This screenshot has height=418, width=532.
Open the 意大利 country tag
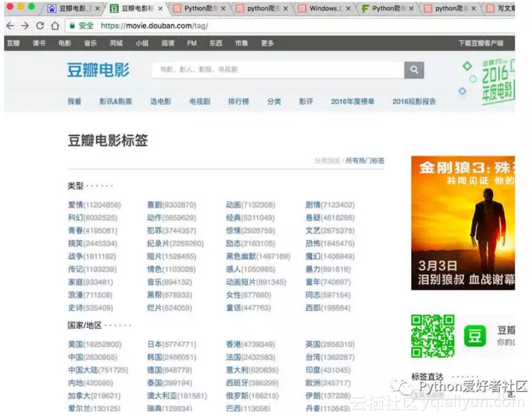point(237,370)
